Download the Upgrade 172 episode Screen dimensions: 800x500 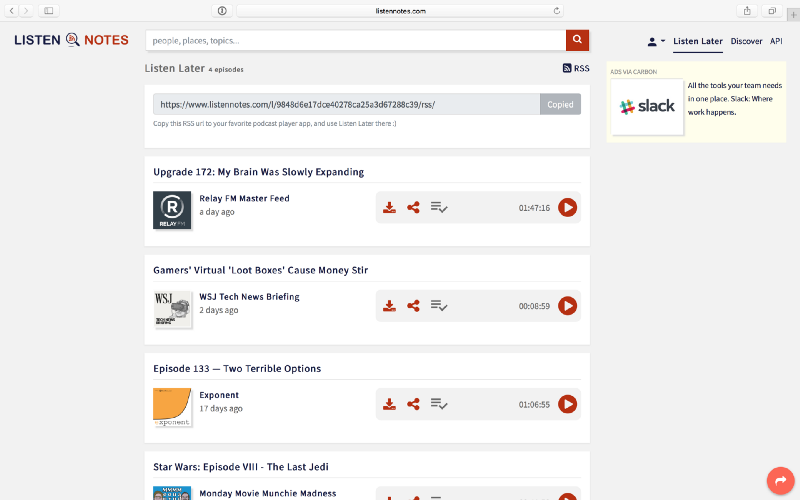pos(389,208)
